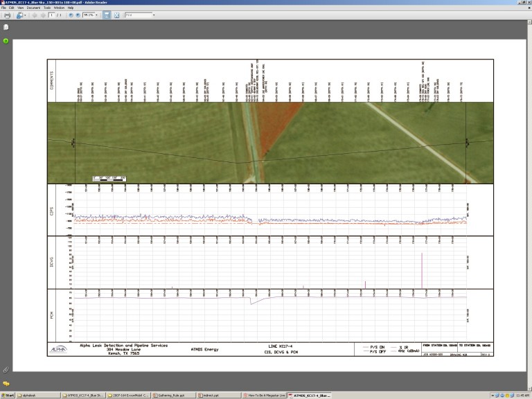Click the map scale bar on aerial photo
This screenshot has height=399, width=532.
point(109,179)
